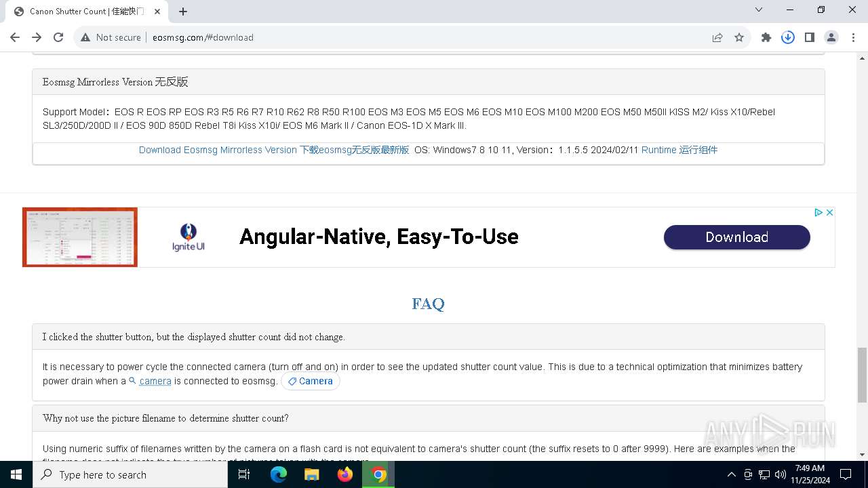Open Chrome profile avatar

pos(831,37)
